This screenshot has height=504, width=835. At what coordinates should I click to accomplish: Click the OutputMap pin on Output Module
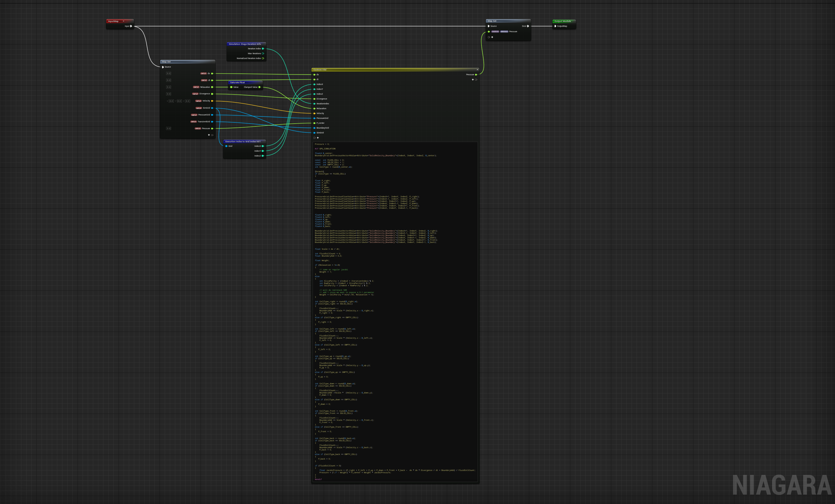point(555,26)
